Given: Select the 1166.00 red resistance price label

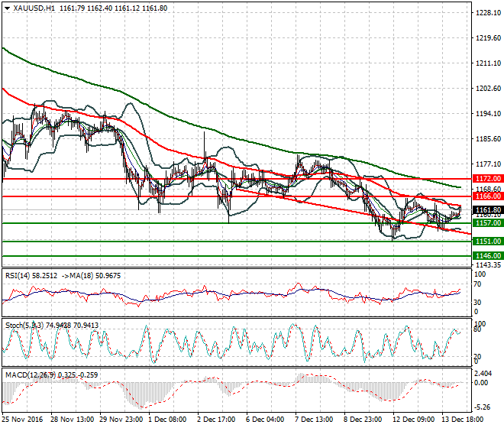Looking at the screenshot, I should [488, 196].
